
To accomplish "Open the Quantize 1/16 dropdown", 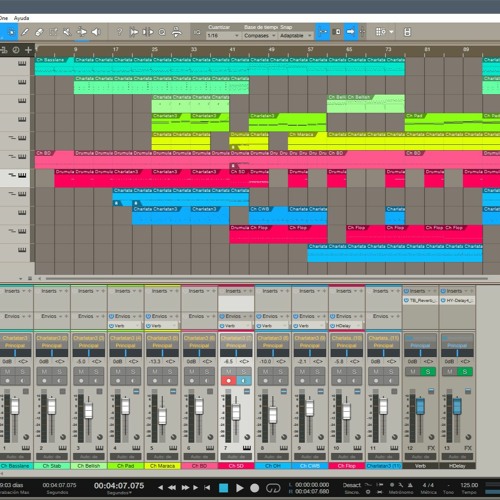I will [x=223, y=36].
